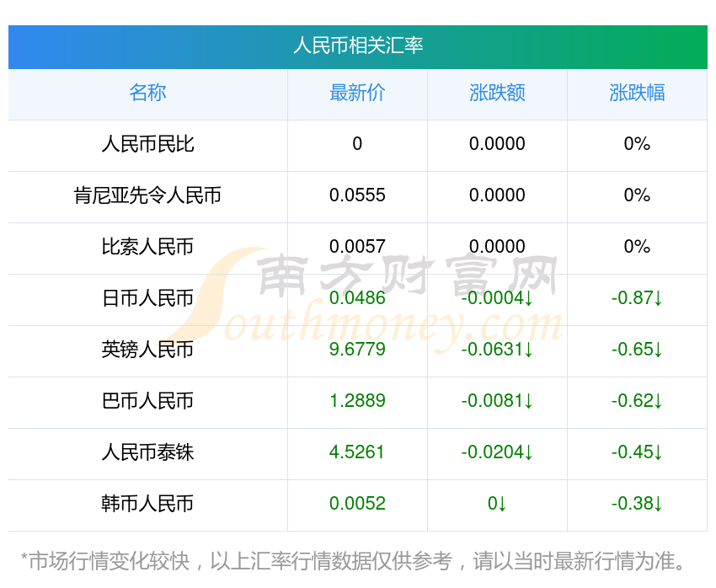Image resolution: width=716 pixels, height=588 pixels.
Task: Select the 名称 column header
Action: click(147, 93)
